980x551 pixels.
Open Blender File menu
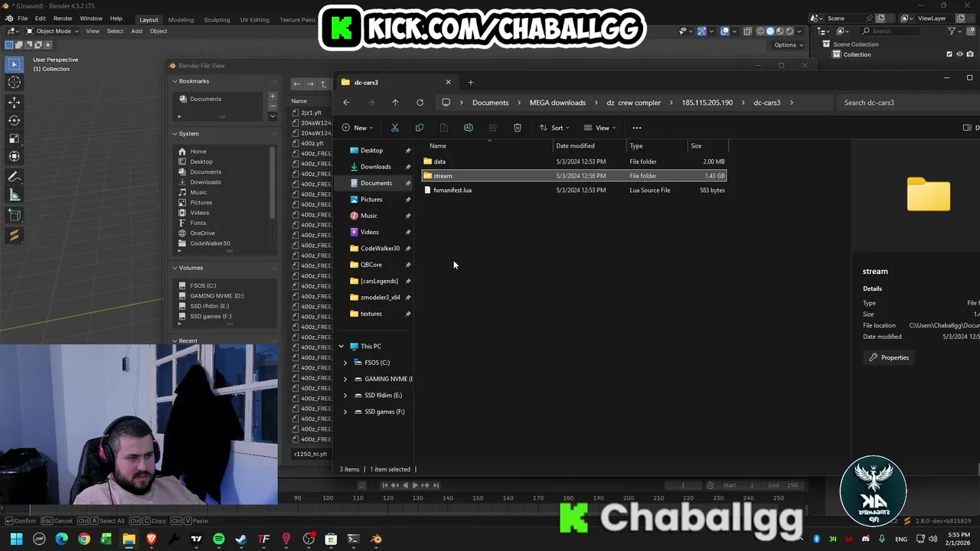coord(22,18)
